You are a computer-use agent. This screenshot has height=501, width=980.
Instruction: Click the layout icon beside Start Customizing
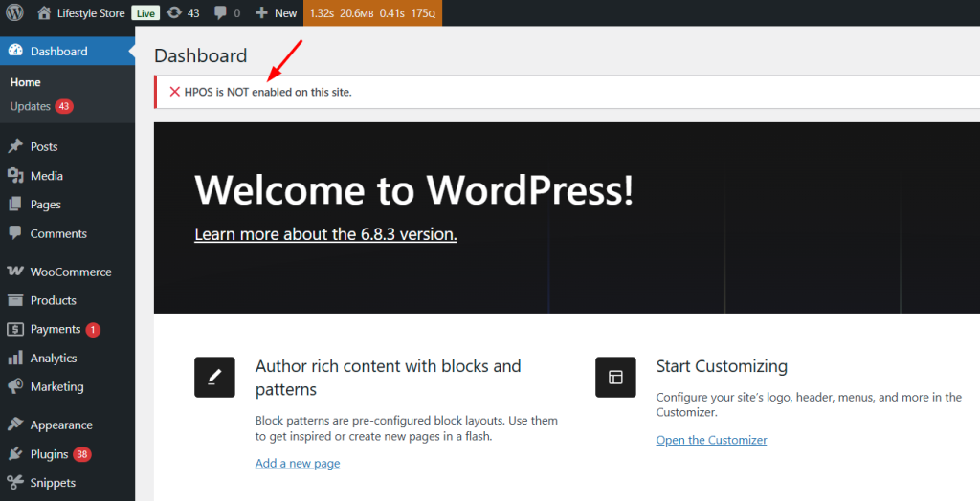pos(615,378)
